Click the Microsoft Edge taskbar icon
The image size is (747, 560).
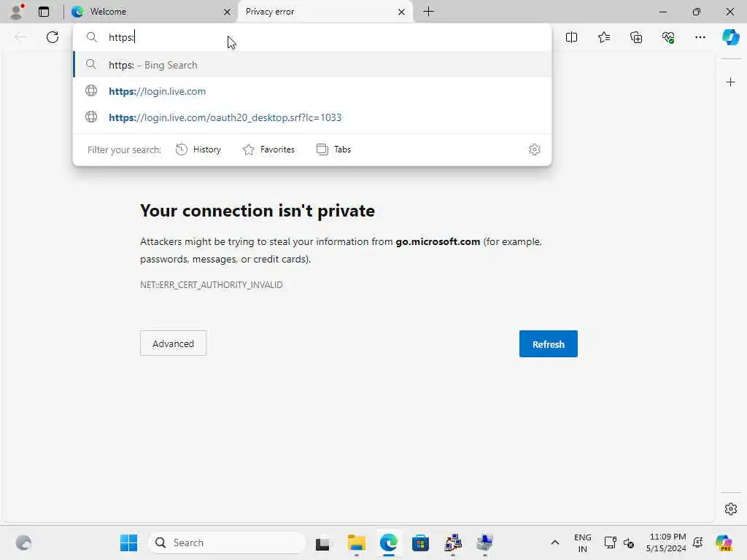[389, 542]
